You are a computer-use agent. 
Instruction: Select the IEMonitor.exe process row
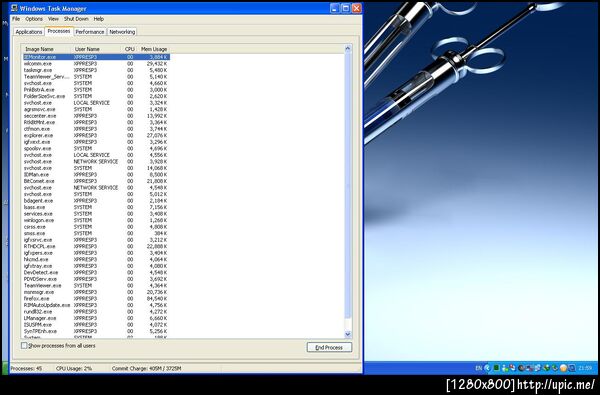(96, 57)
